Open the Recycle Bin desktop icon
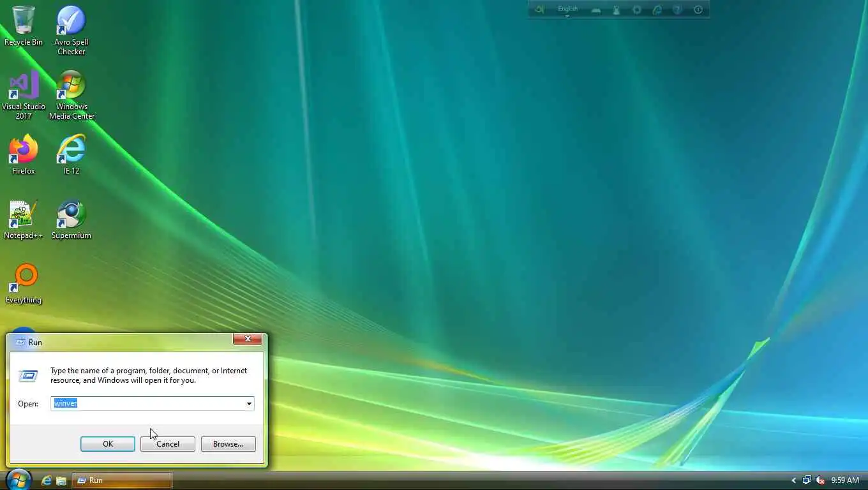 point(24,26)
